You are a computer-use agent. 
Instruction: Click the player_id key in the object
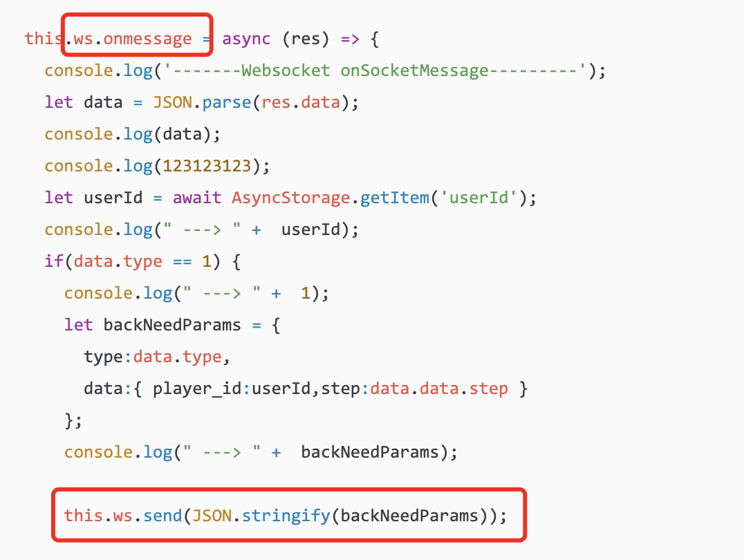(197, 389)
